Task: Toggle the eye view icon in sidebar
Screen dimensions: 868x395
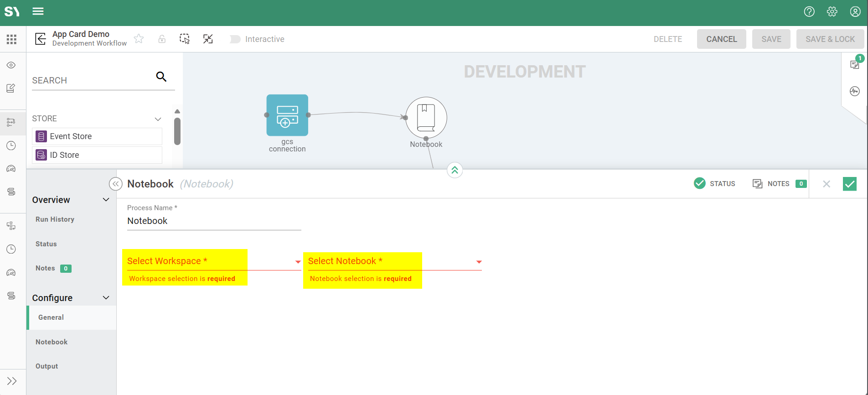Action: [11, 65]
